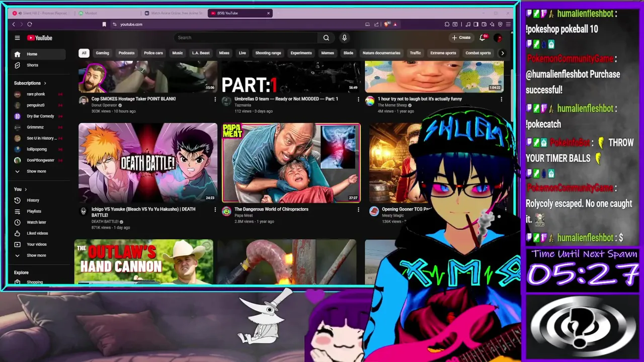Open options for 1 hour try not to laugh
Image resolution: width=644 pixels, height=362 pixels.
coord(501,100)
